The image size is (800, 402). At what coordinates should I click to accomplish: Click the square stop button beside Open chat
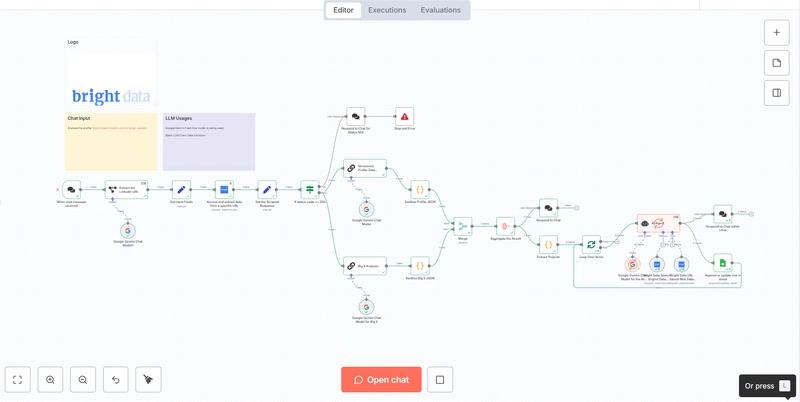(x=440, y=380)
